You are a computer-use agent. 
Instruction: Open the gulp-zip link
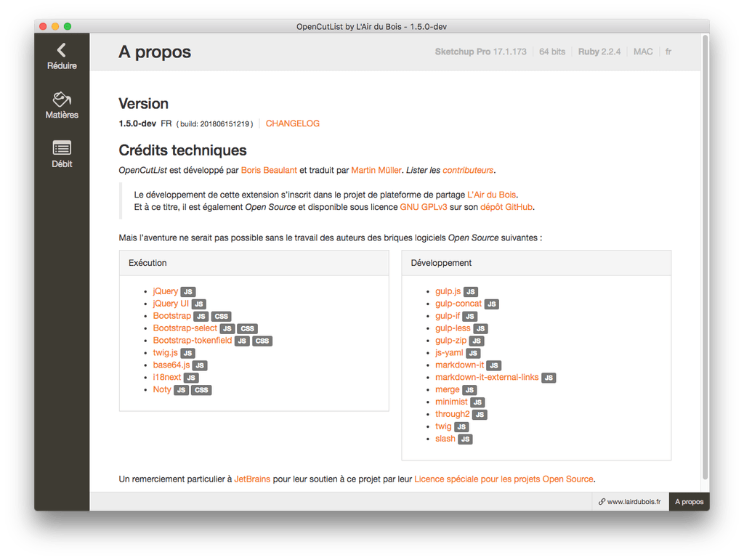pyautogui.click(x=450, y=341)
